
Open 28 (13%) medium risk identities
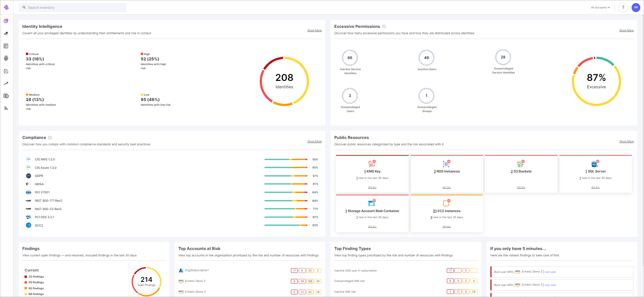pyautogui.click(x=35, y=100)
